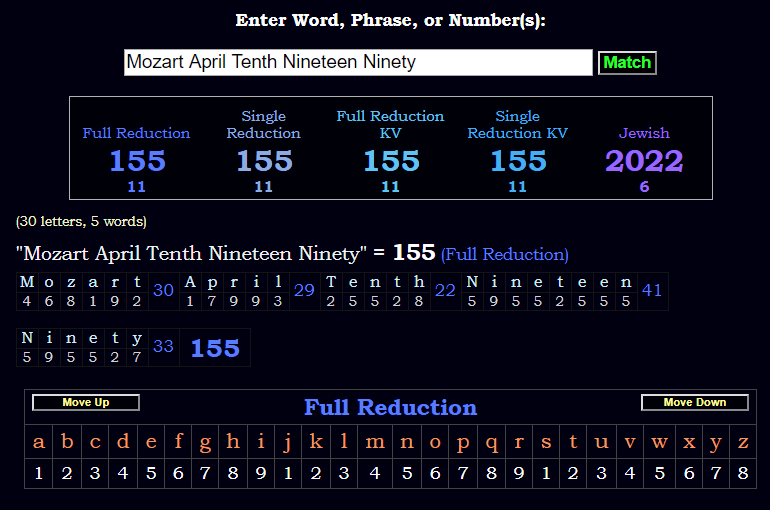Click the Nineteen word total 41
Viewport: 770px width, 510px height.
tap(652, 291)
